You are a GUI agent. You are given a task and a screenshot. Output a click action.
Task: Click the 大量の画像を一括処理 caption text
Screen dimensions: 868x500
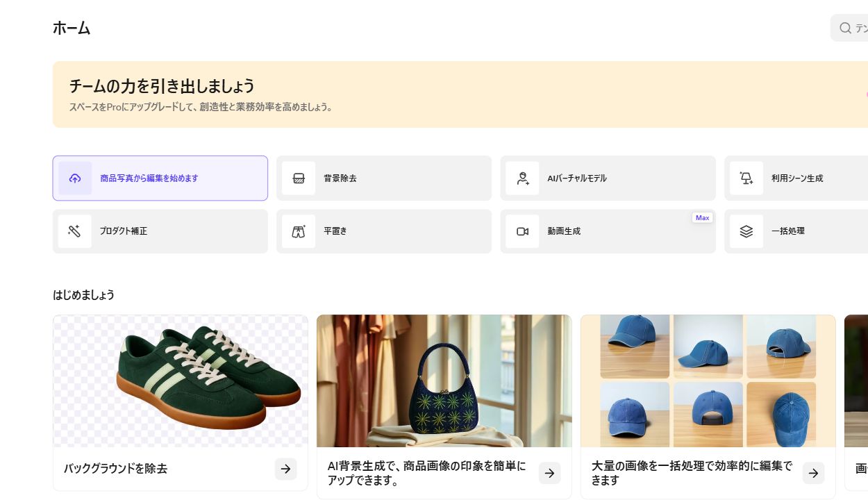692,473
